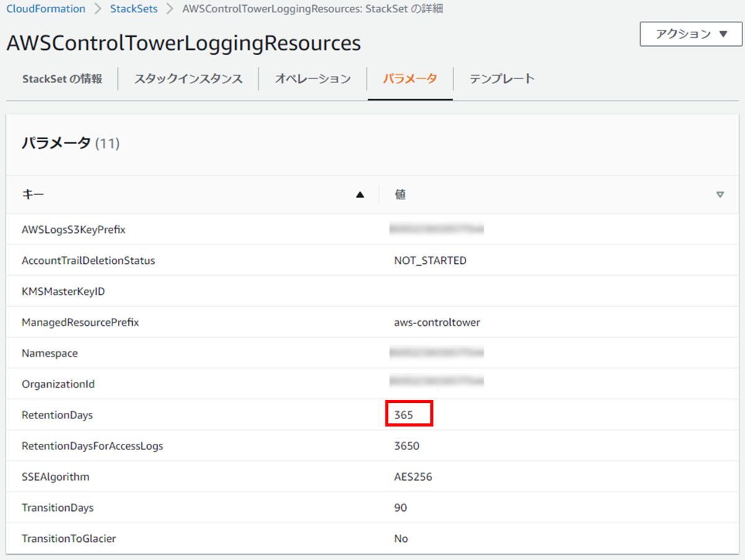Select the OrganizationId parameter key
The height and width of the screenshot is (560, 745).
(x=58, y=384)
